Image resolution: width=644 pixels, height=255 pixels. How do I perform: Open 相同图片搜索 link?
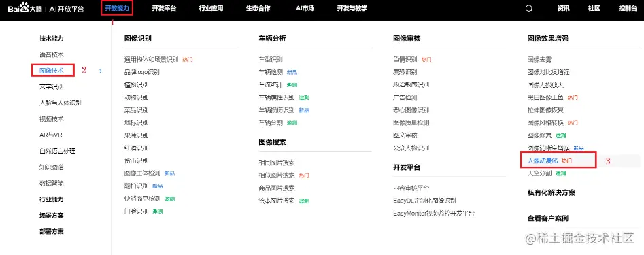tap(276, 163)
